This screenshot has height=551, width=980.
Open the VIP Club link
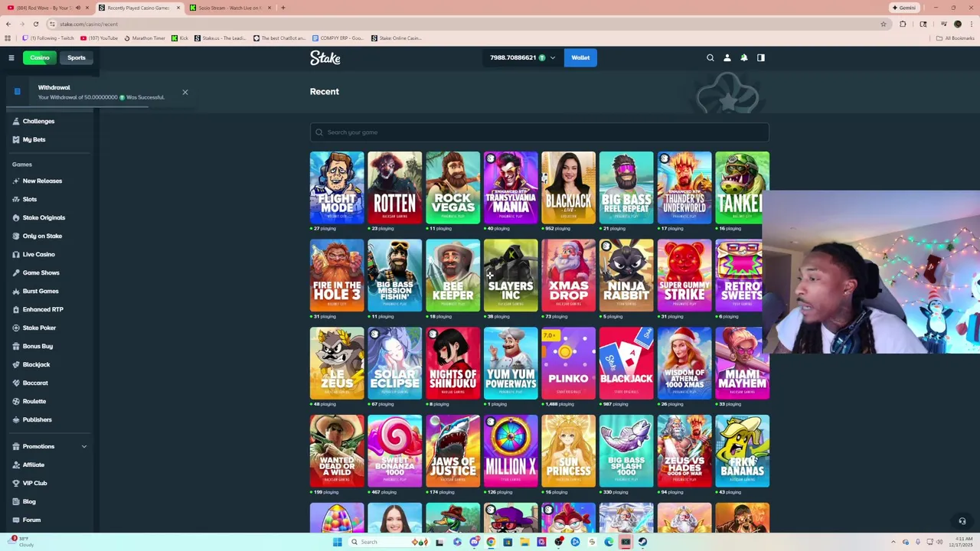pos(34,483)
